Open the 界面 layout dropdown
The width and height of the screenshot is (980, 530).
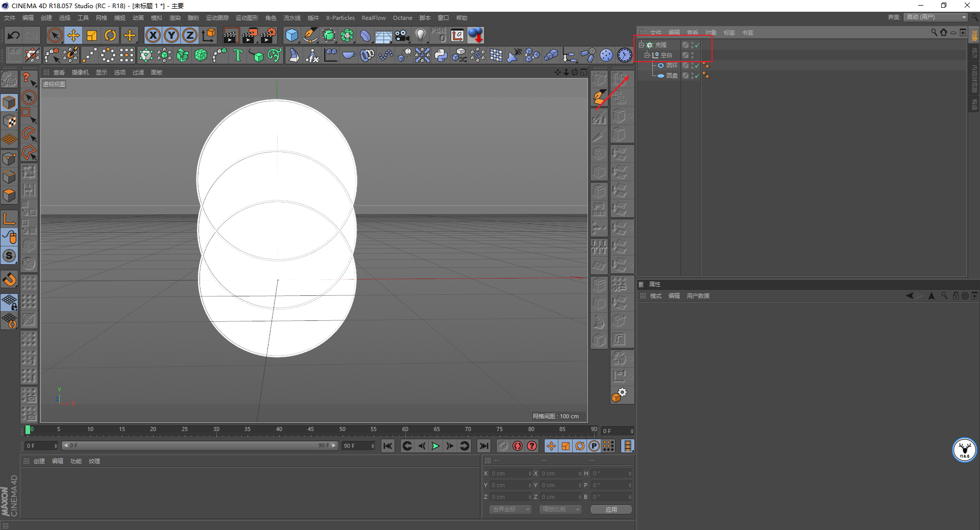point(936,17)
